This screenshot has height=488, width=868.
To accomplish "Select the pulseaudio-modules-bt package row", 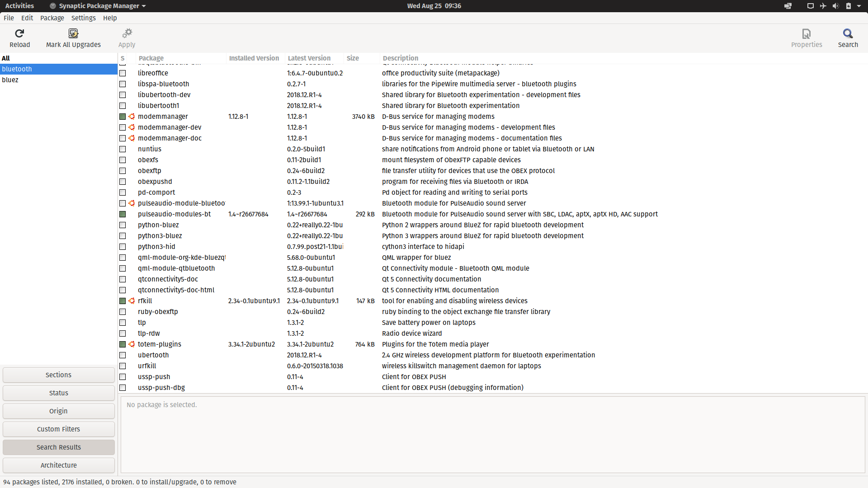I will (x=174, y=214).
